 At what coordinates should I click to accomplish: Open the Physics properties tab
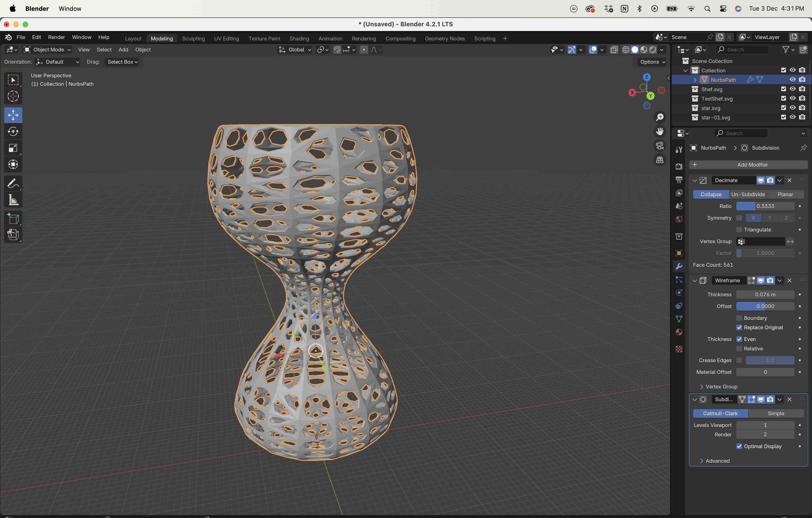(679, 292)
